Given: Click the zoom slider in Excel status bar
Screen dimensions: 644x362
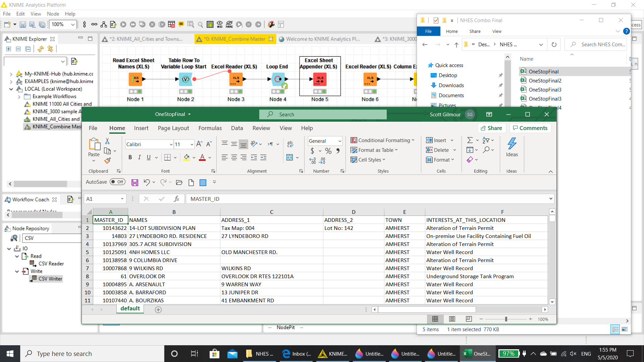Looking at the screenshot, I should point(506,319).
